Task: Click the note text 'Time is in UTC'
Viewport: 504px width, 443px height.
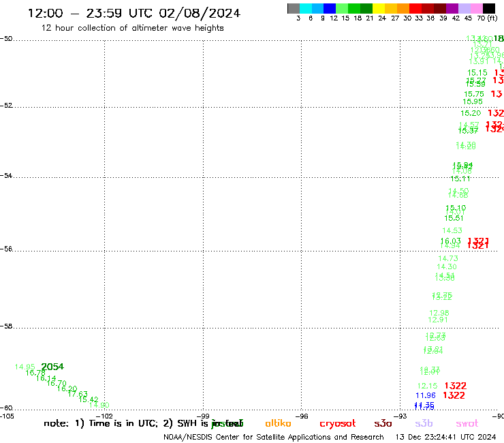Action: (x=123, y=423)
